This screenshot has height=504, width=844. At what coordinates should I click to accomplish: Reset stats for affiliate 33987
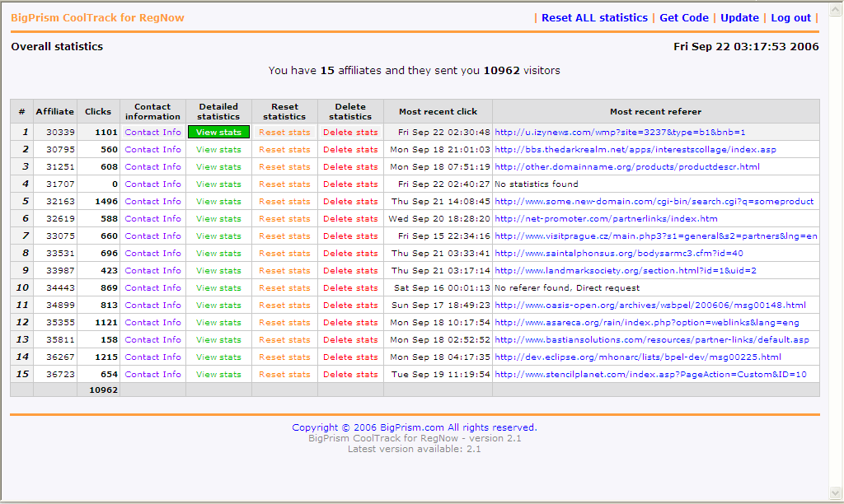click(284, 271)
